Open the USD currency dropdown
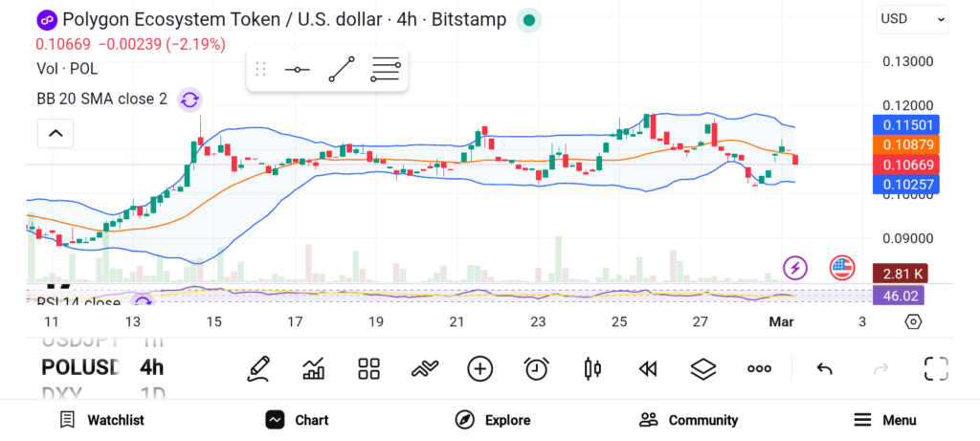This screenshot has width=980, height=441. pos(912,19)
